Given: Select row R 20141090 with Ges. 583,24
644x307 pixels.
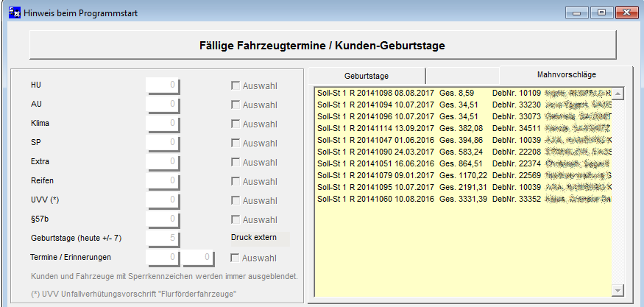Looking at the screenshot, I should (464, 152).
